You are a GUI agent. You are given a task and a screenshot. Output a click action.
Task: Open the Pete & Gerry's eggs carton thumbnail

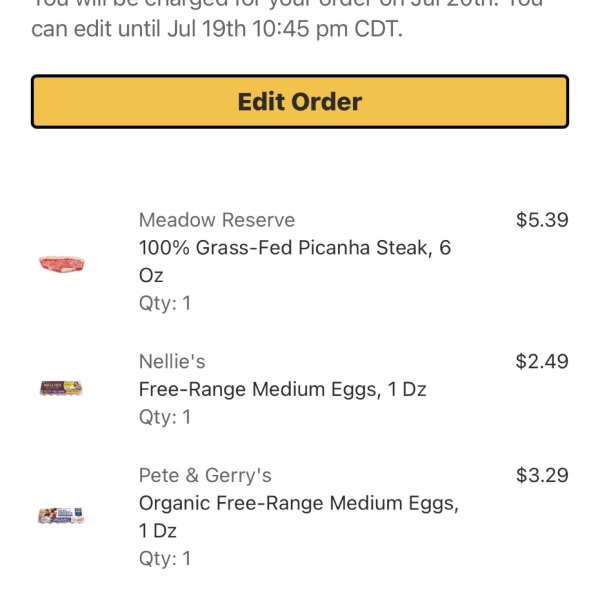(x=61, y=515)
